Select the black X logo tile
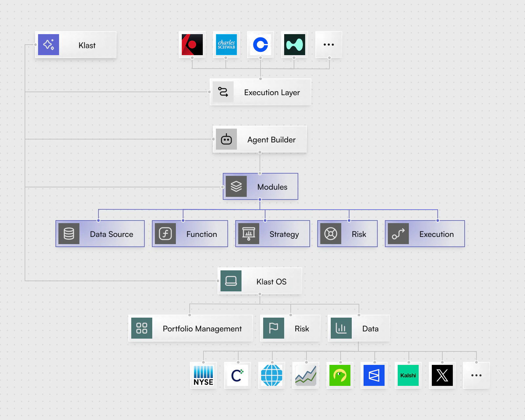Viewport: 525px width, 420px height. click(x=442, y=375)
